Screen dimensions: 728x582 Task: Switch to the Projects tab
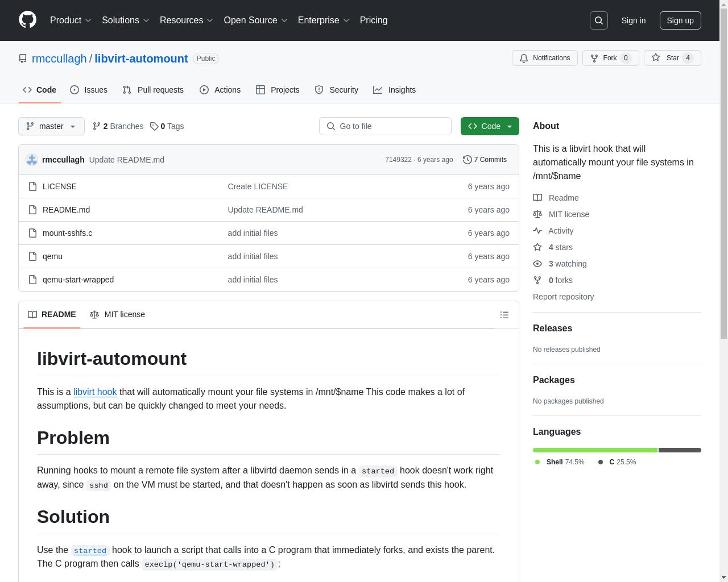278,90
